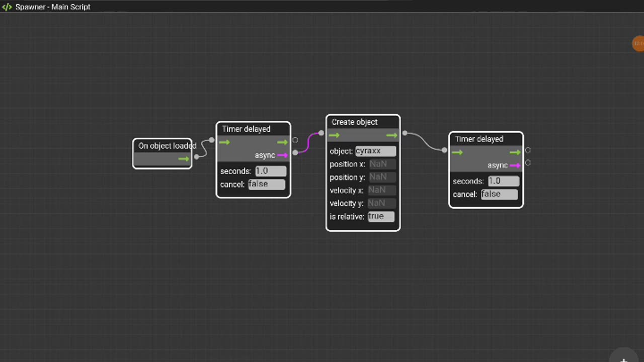Click second Timer delayed output flow arrow
644x362 pixels.
[515, 152]
